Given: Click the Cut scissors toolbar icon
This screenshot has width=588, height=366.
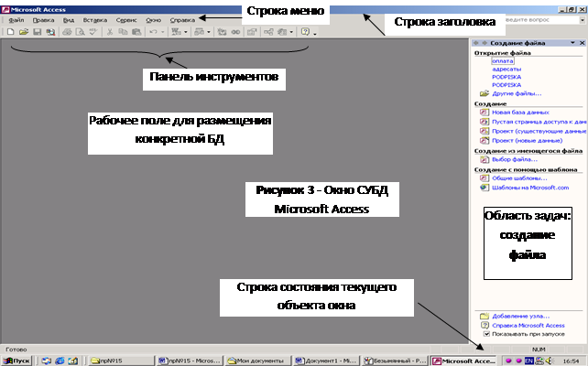Looking at the screenshot, I should pyautogui.click(x=110, y=32).
